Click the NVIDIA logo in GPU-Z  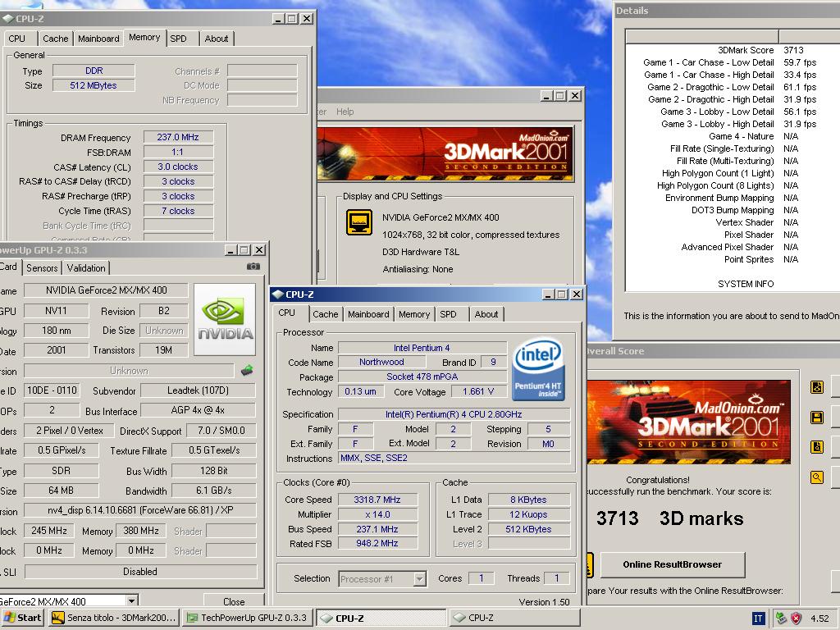225,319
